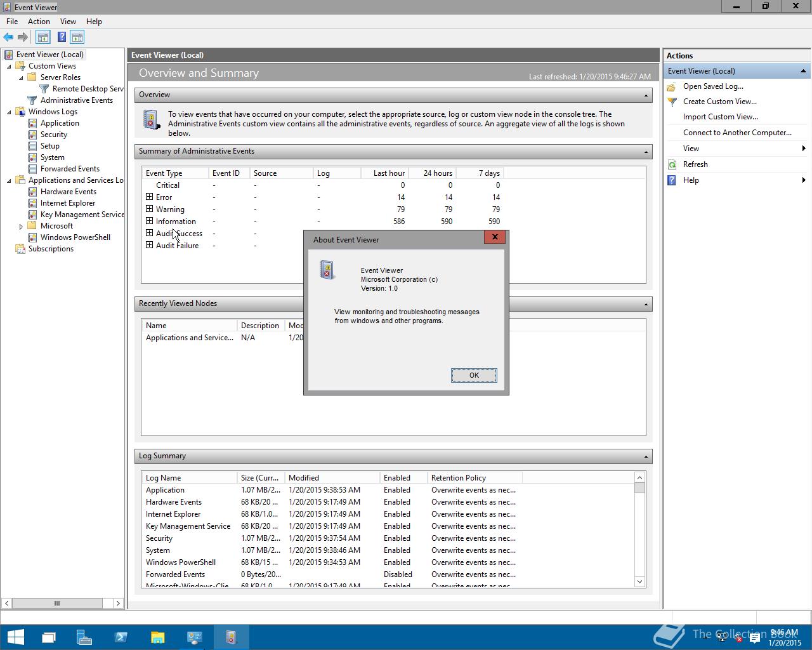Image resolution: width=812 pixels, height=650 pixels.
Task: Click the Event Type column header
Action: click(175, 173)
